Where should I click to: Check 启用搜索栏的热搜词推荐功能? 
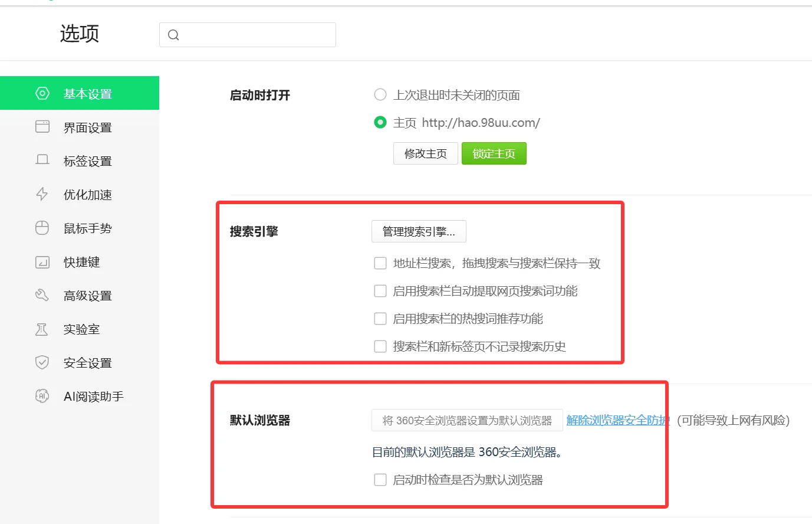tap(380, 319)
